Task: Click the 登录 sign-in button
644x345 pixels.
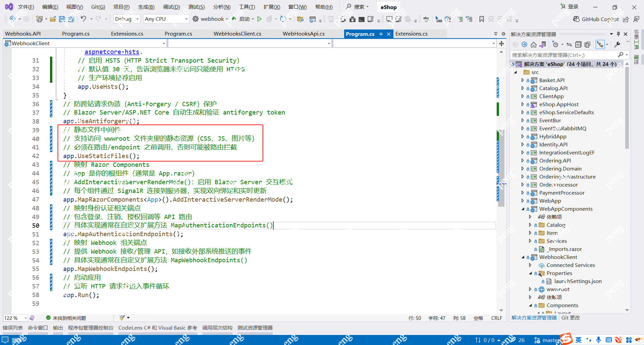Action: click(x=569, y=7)
